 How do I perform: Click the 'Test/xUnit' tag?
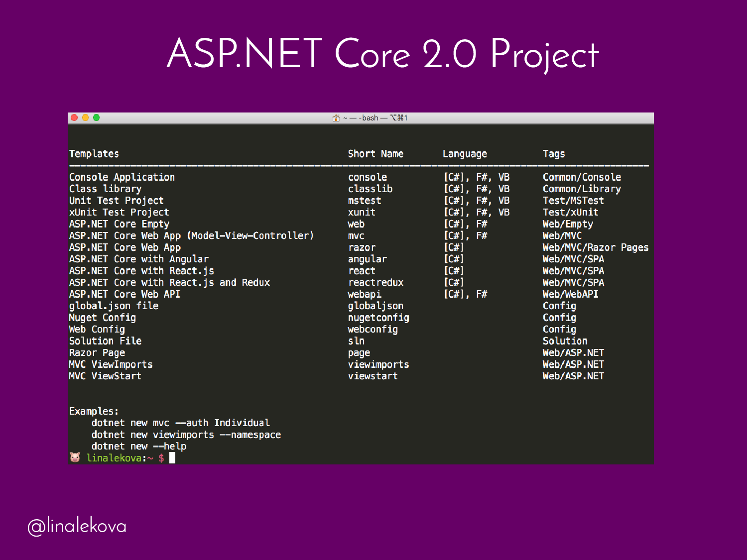(x=570, y=213)
